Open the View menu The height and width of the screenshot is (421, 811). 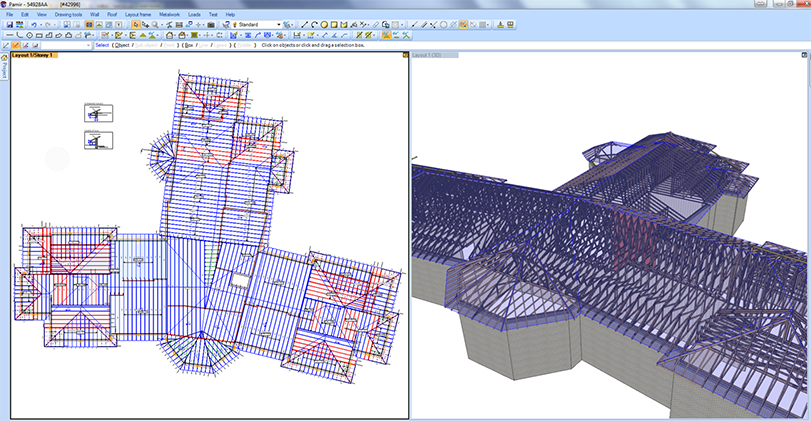[x=41, y=14]
